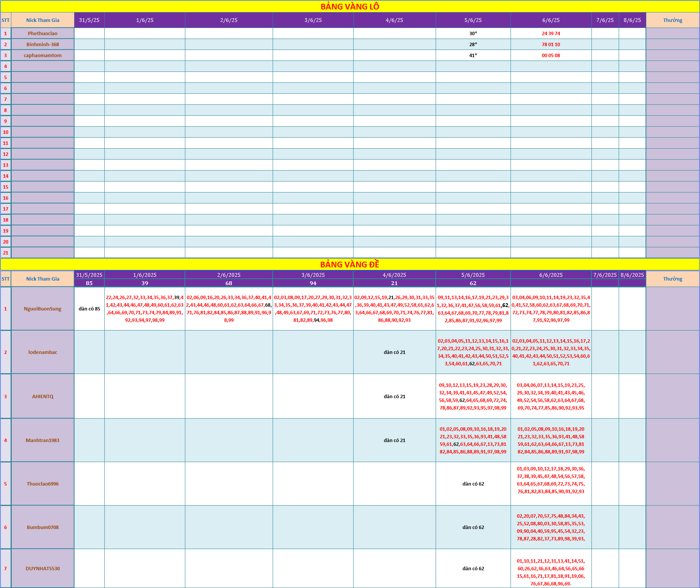This screenshot has height=588, width=700.
Task: Click the 31/5/2025 header in Đề table
Action: click(89, 275)
